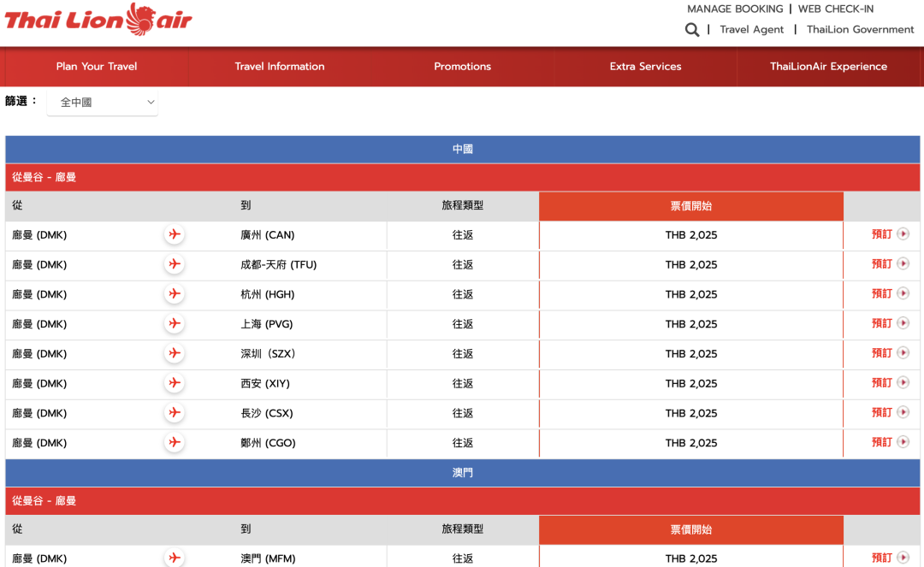Click 預訂 for Changsha (CSX) flight
This screenshot has width=924, height=567.
point(881,413)
